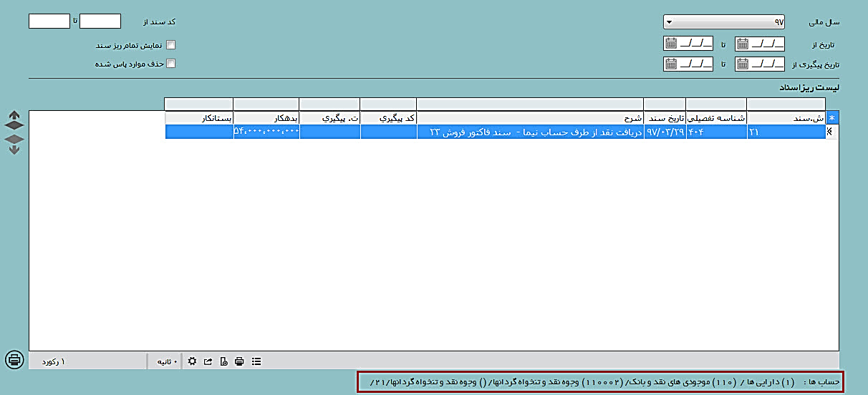Click the ۱ رکورد record count
868x395 pixels.
pyautogui.click(x=53, y=361)
